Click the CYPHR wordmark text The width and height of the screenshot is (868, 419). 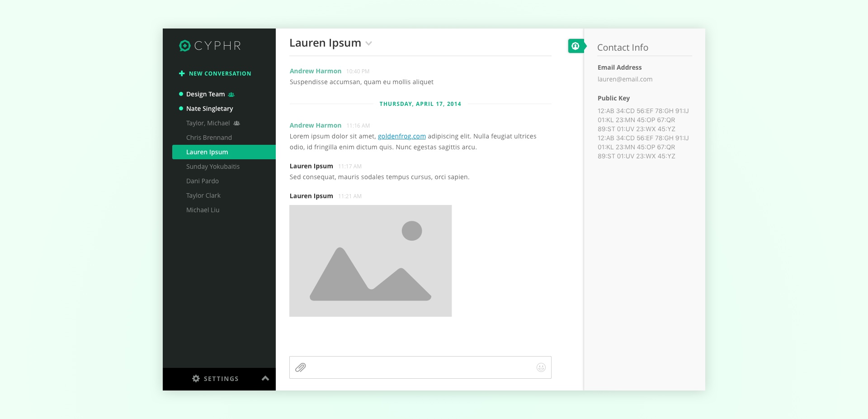pos(217,46)
